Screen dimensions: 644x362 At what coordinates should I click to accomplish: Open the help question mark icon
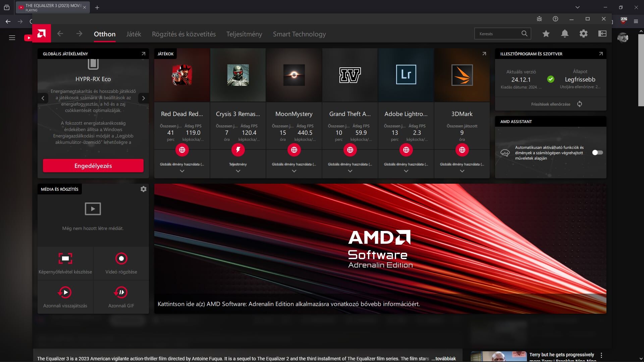tap(555, 19)
